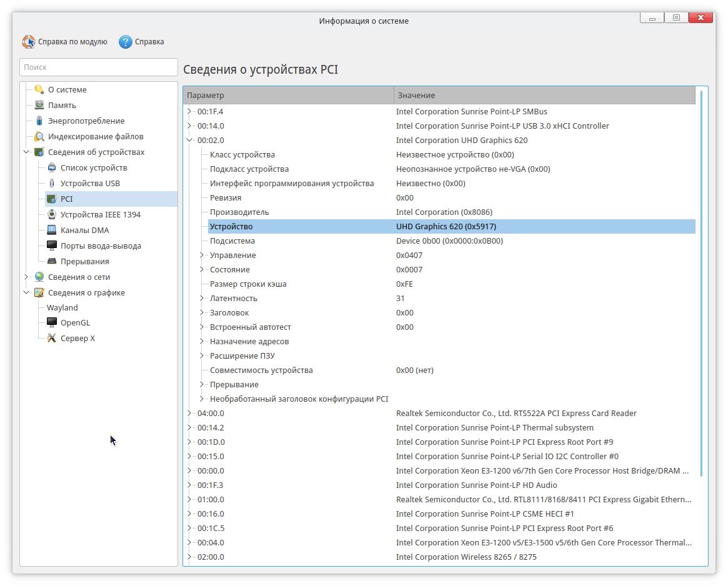Expand the Сведения о сети branch

(x=26, y=277)
